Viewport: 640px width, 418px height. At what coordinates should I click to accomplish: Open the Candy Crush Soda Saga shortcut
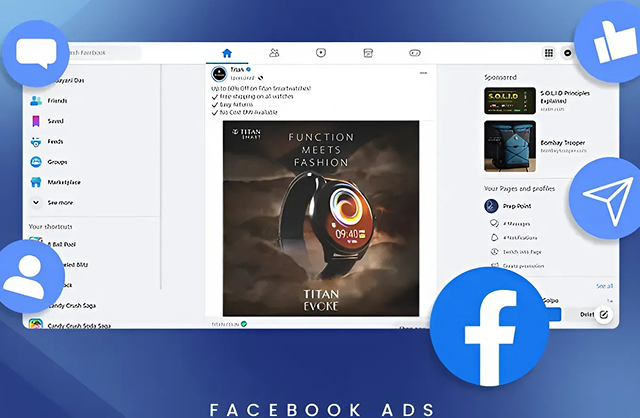69,325
